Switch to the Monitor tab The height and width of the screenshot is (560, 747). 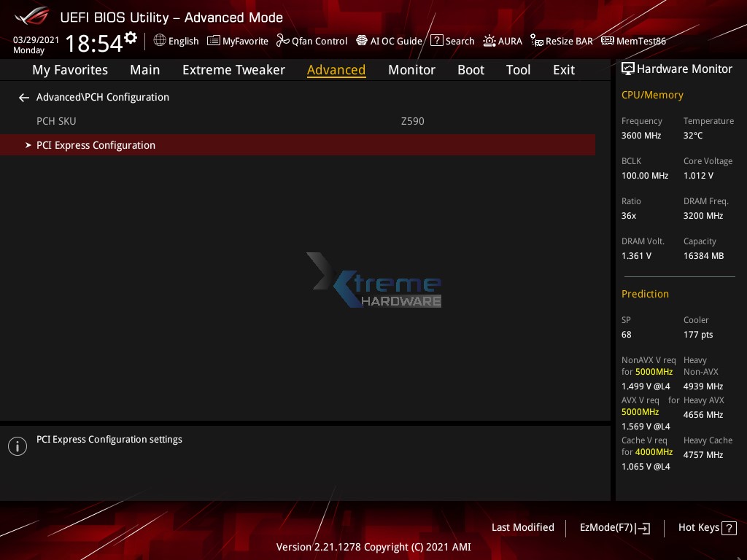[411, 69]
